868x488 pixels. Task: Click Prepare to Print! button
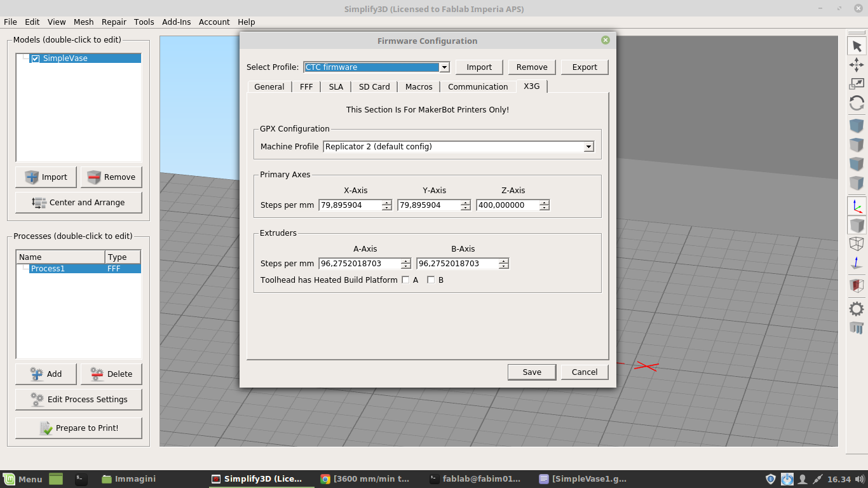[x=79, y=428]
